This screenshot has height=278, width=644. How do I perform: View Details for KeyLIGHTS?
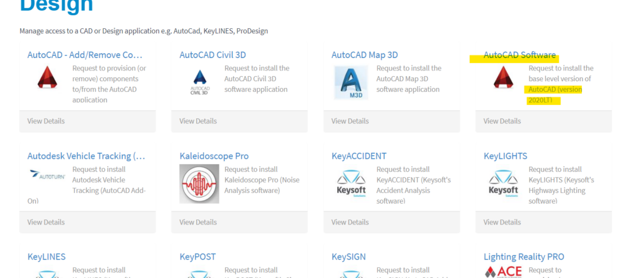pos(502,222)
